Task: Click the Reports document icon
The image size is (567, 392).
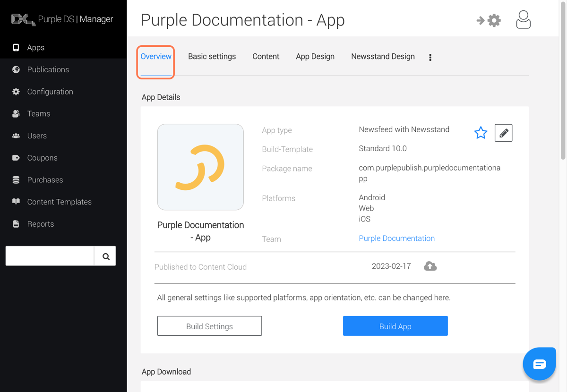Action: [16, 224]
